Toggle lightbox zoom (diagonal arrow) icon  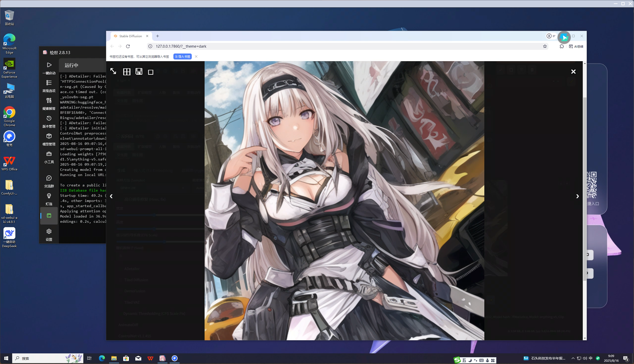113,71
